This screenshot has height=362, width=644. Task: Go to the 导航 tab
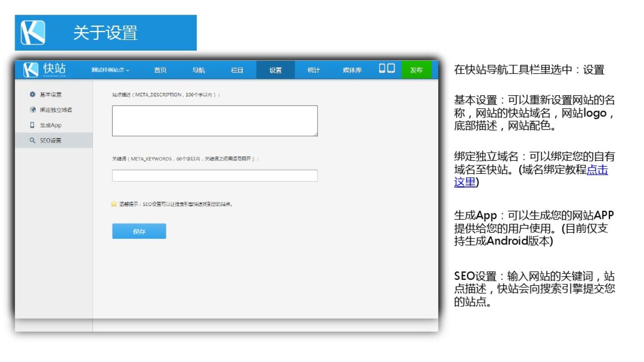199,70
